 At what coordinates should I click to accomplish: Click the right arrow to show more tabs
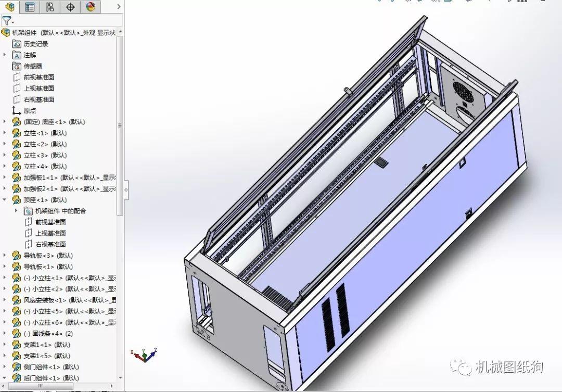(118, 7)
